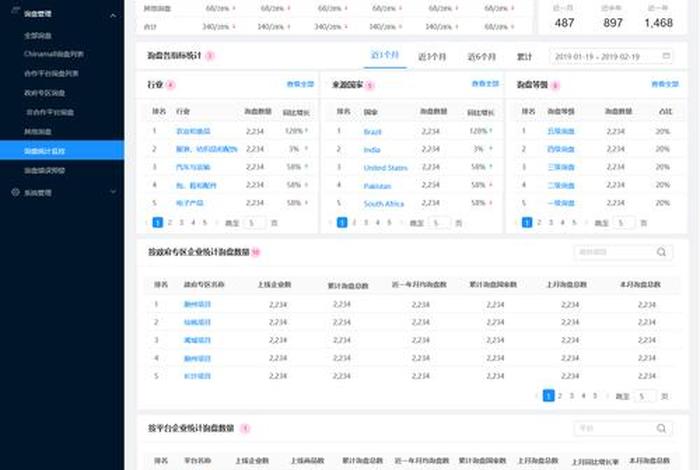Open the Pakistan country link
The height and width of the screenshot is (470, 700).
(377, 186)
